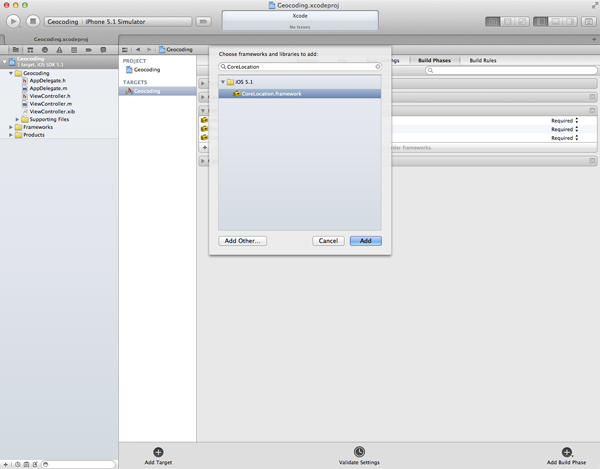Select the Geocoding target under TARGETS
Image resolution: width=600 pixels, height=469 pixels.
tap(157, 91)
